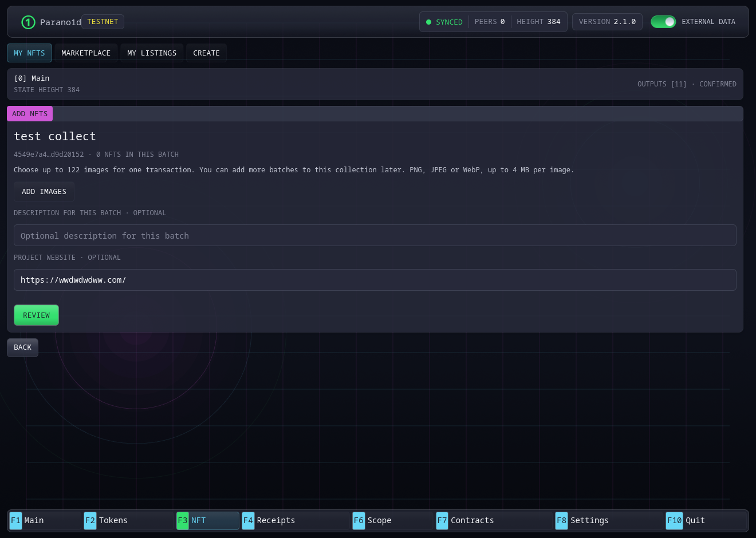Switch to the My NFTs tab
This screenshot has width=756, height=538.
29,53
